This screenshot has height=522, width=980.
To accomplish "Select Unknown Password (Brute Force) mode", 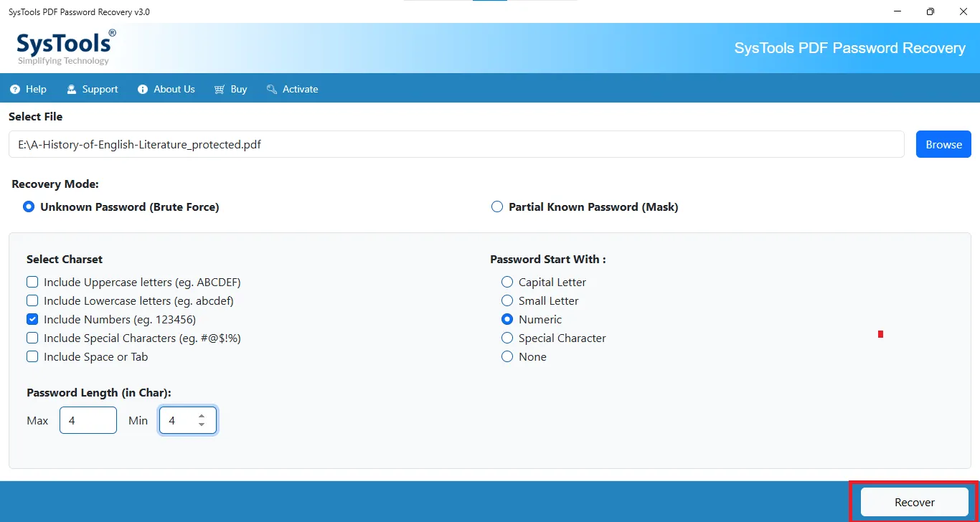I will coord(121,207).
